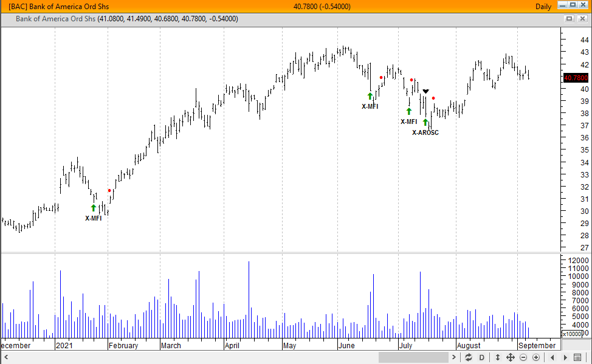Go to previous security with left triangle
Viewport: 592px width, 364px height.
(x=552, y=357)
